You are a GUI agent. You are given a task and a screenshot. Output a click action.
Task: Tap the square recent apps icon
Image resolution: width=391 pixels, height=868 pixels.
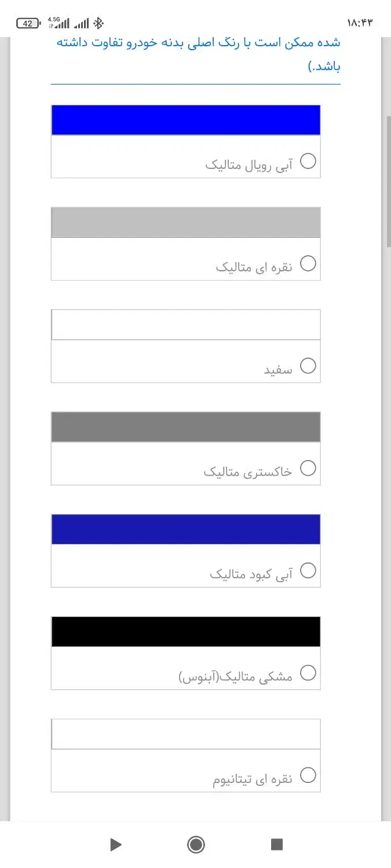pos(277,845)
